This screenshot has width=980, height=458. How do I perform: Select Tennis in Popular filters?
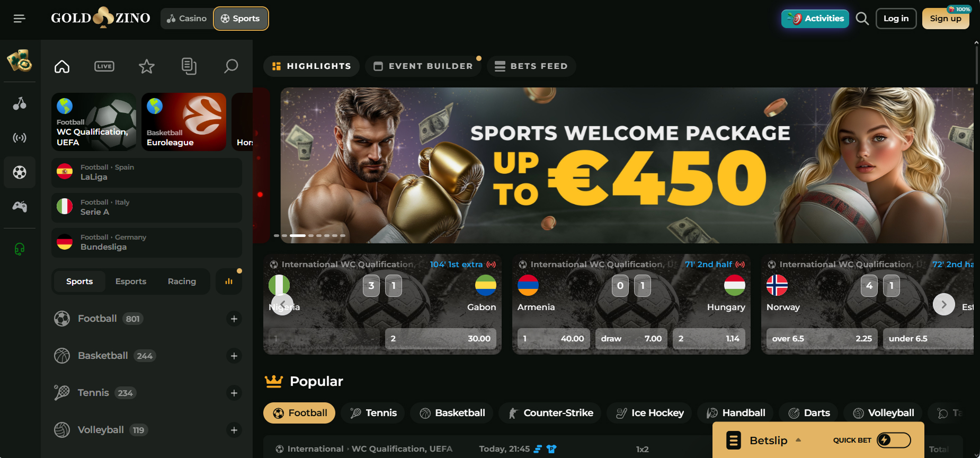pyautogui.click(x=373, y=413)
